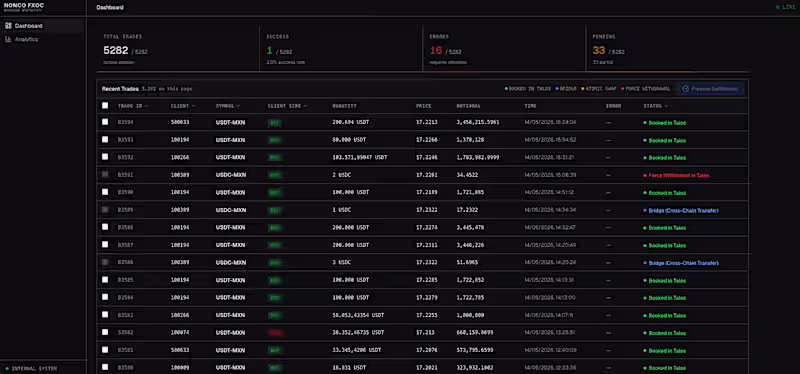Click USDC-MXN symbol in the 2 USDC row
Screen dimensions: 800x374
pos(231,175)
